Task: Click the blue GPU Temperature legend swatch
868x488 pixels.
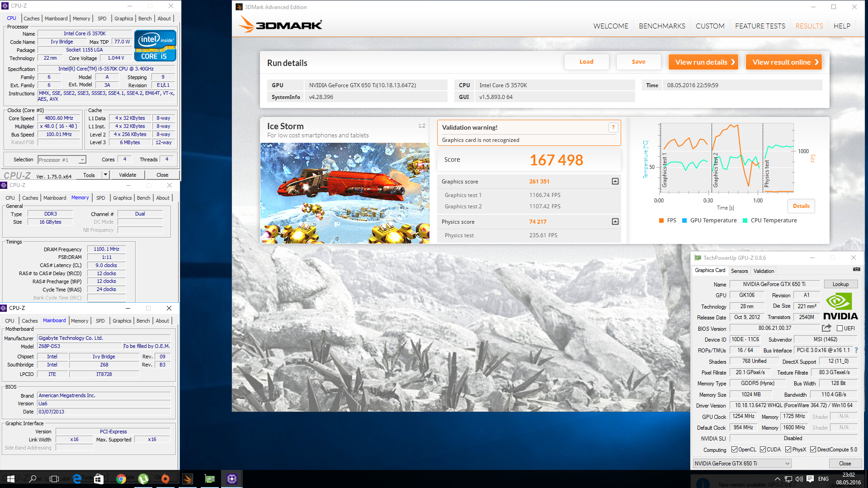Action: (x=684, y=221)
